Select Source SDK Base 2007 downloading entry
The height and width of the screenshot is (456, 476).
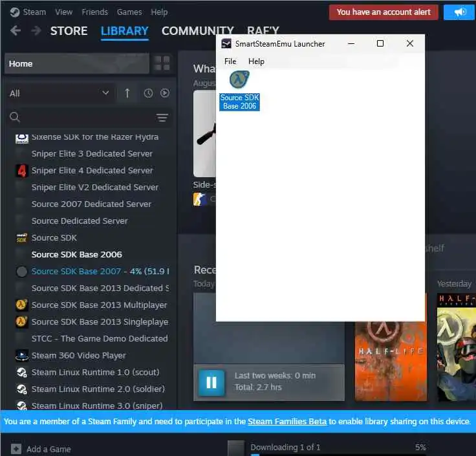(x=100, y=272)
